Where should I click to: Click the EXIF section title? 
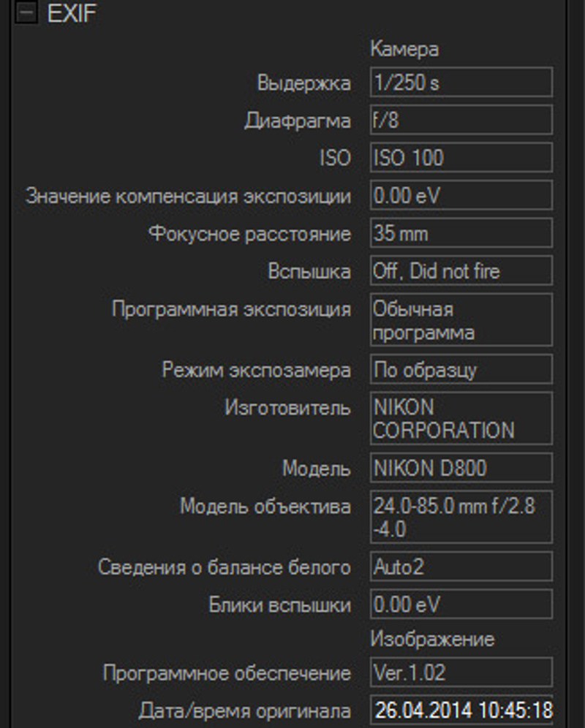tap(72, 12)
